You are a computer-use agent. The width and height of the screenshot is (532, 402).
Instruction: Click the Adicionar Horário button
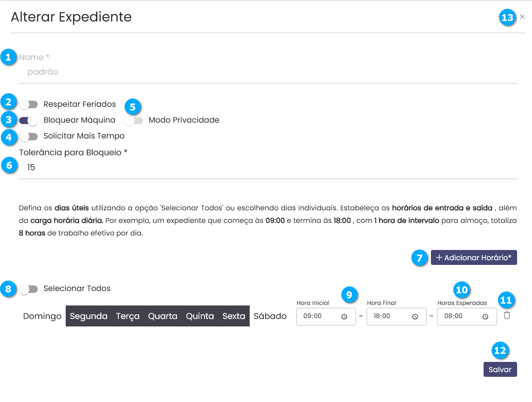pos(474,257)
